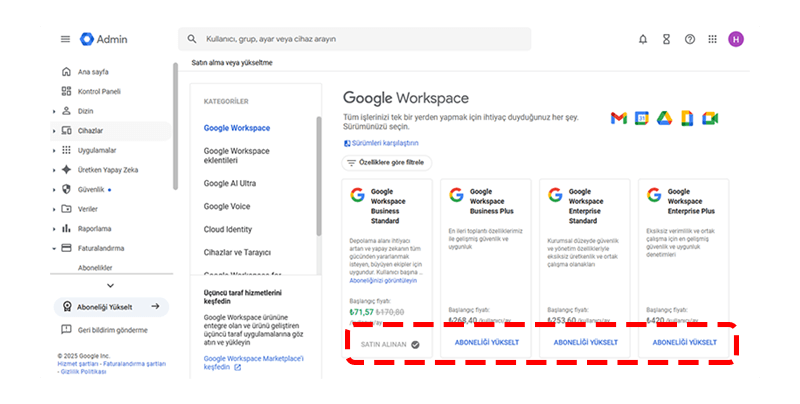
Task: Select Google Workspace eklentileri category
Action: (x=236, y=156)
